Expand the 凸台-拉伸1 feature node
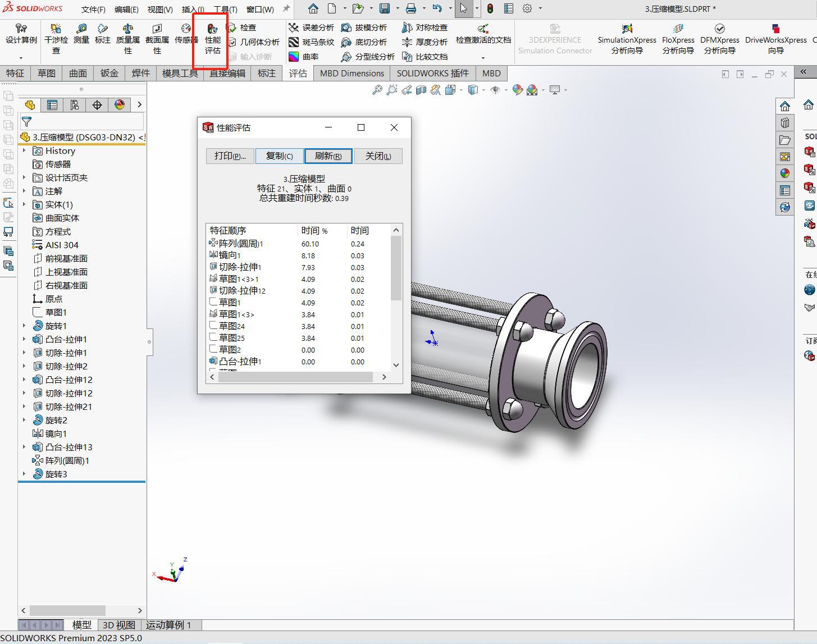 coord(24,339)
